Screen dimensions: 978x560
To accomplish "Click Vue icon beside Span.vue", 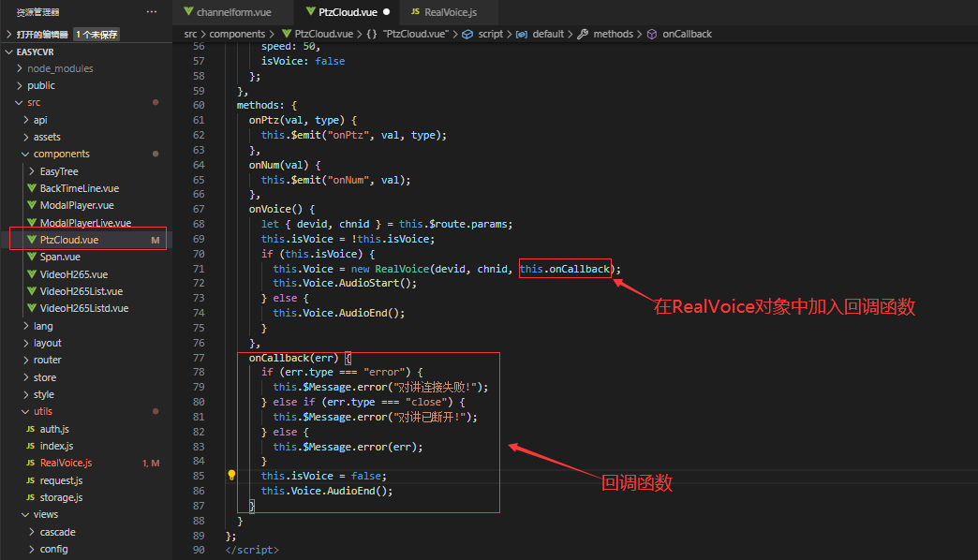I will (x=31, y=257).
